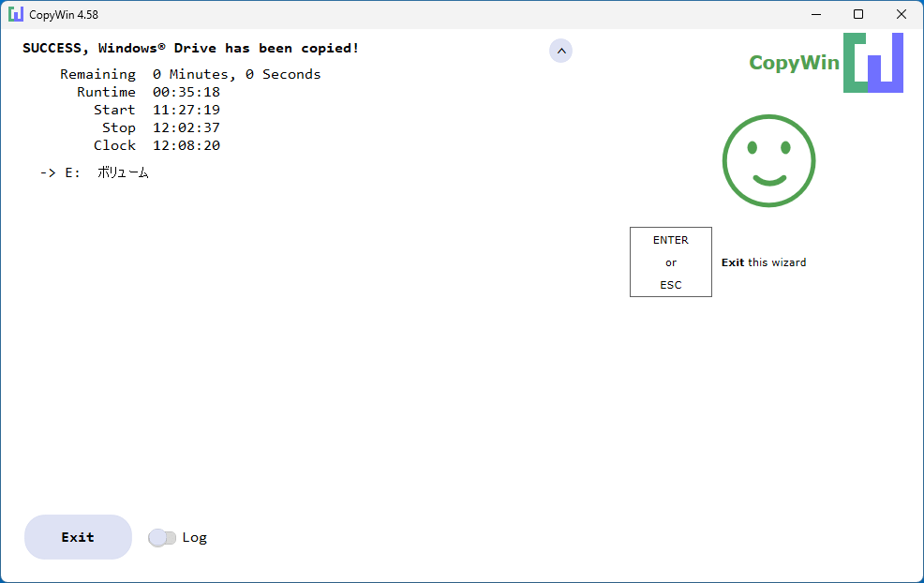Image resolution: width=924 pixels, height=583 pixels.
Task: Click the CopyWin logo graphic
Action: pyautogui.click(x=873, y=63)
